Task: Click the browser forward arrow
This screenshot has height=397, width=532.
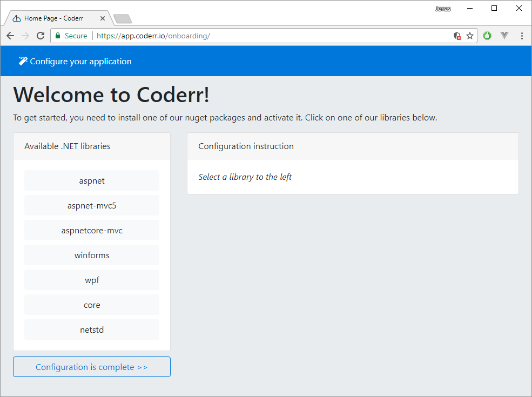Action: pos(25,36)
